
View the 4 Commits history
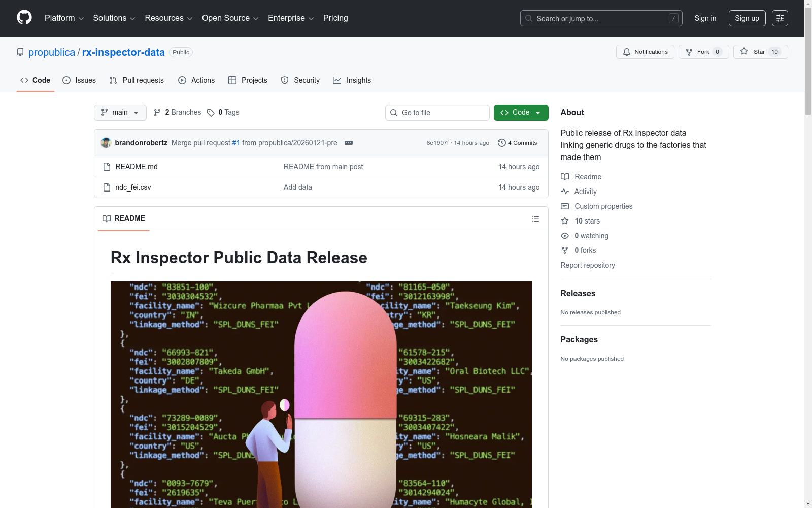coord(518,143)
